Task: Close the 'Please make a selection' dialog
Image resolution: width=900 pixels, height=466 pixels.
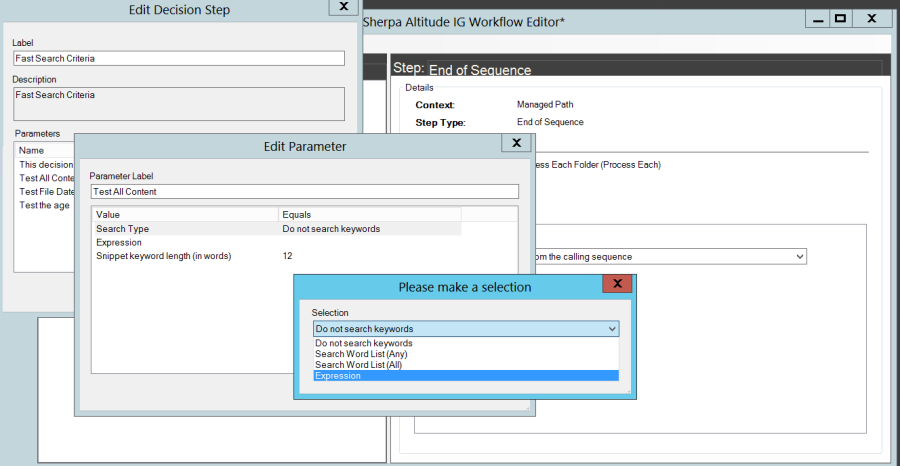Action: [x=617, y=285]
